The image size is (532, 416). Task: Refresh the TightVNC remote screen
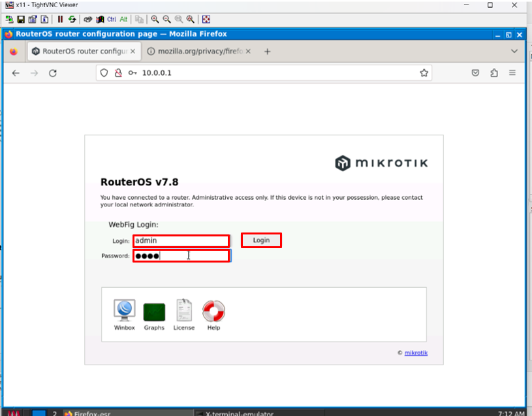[x=72, y=20]
